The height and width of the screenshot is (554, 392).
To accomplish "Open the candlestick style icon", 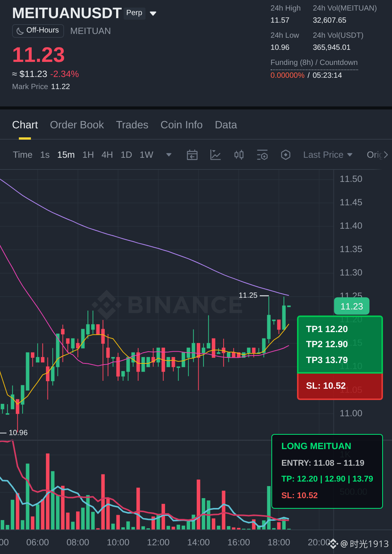I will click(x=239, y=155).
